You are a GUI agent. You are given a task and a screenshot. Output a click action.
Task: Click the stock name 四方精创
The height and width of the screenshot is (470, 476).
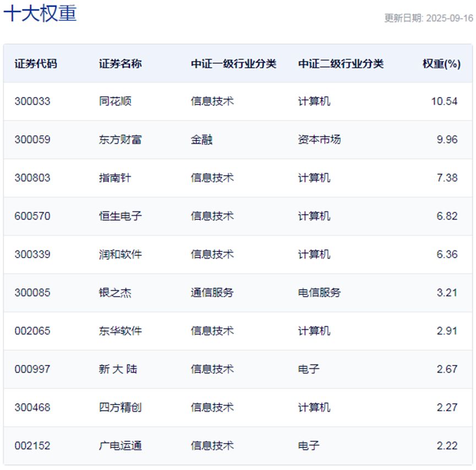click(120, 407)
